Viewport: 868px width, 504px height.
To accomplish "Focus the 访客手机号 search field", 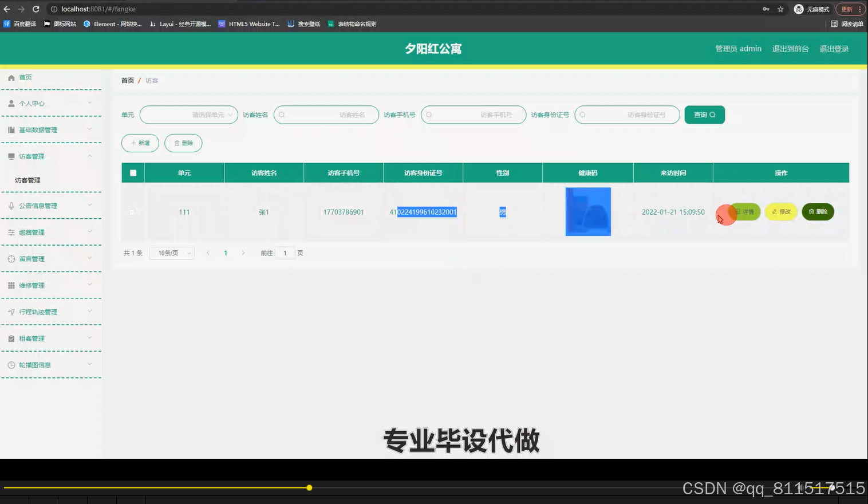I will click(x=474, y=115).
